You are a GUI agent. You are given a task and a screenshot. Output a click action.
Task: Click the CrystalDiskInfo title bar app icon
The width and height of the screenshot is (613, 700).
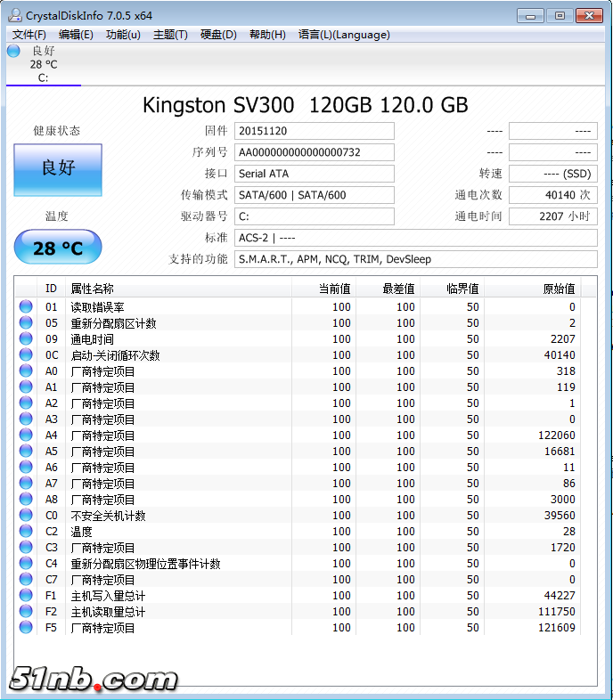tap(15, 15)
